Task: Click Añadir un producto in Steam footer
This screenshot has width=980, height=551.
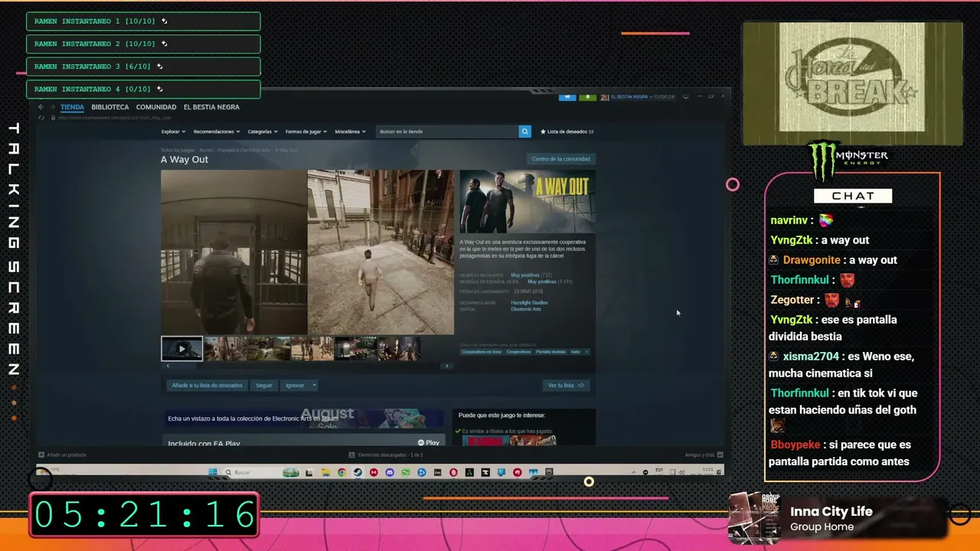Action: [63, 455]
